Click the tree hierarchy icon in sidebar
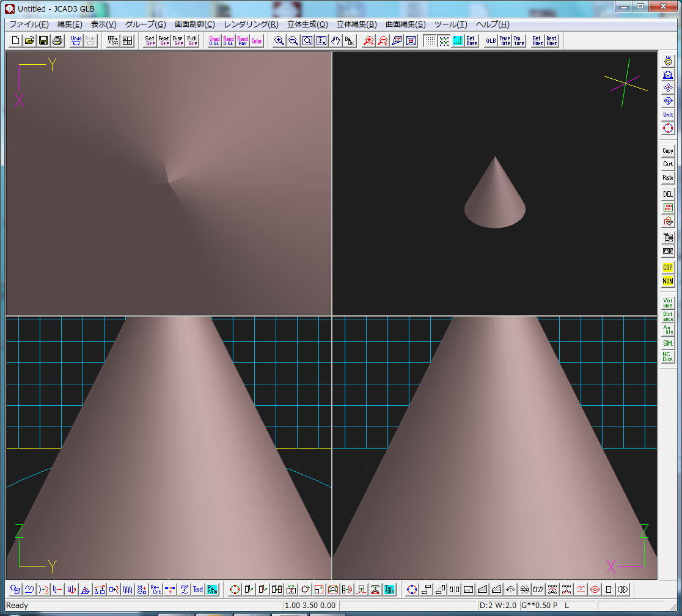The image size is (682, 616). pos(668,238)
